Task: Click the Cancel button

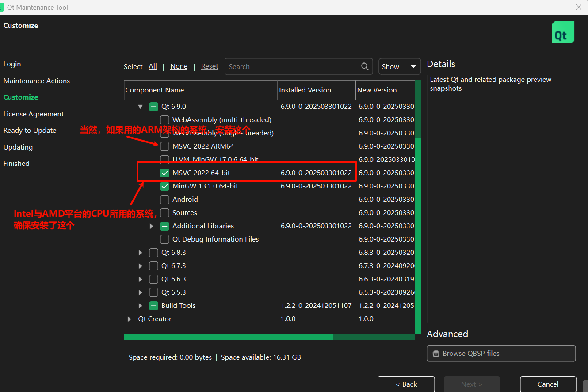Action: pyautogui.click(x=548, y=384)
